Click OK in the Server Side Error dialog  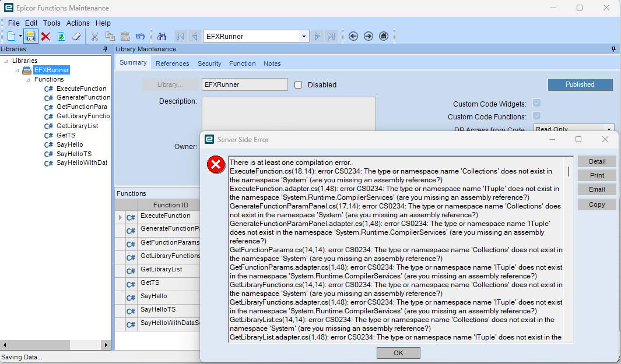click(x=398, y=353)
